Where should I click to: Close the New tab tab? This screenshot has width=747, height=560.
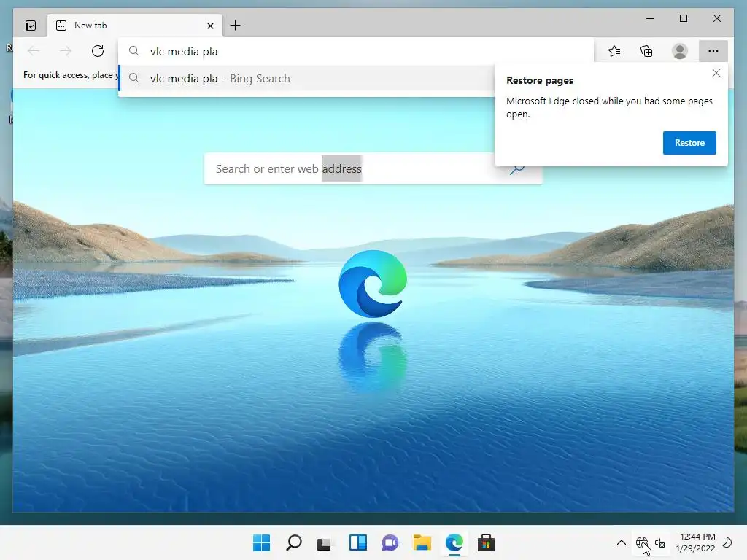(210, 26)
